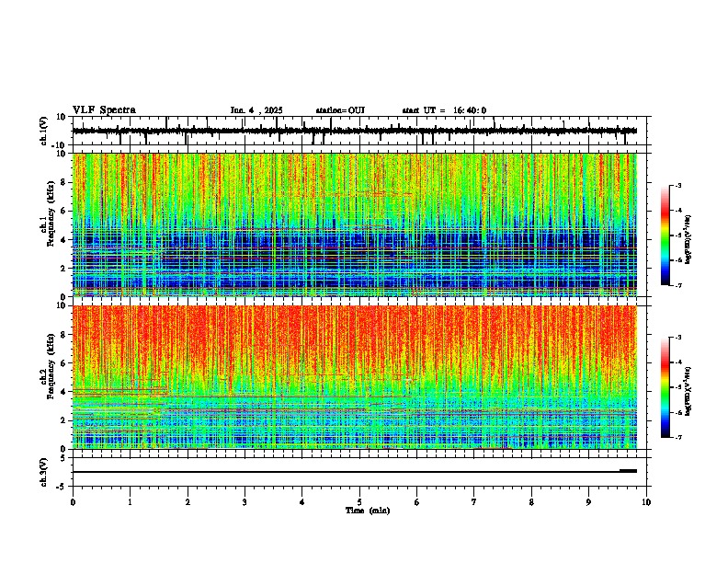The height and width of the screenshot is (563, 728).
Task: Click time axis tick label "9"
Action: coord(588,502)
